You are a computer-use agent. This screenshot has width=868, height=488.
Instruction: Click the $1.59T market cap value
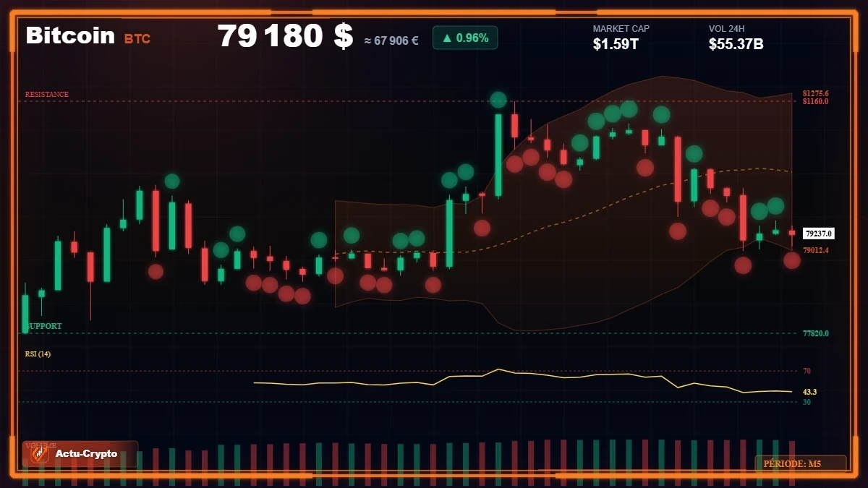click(x=616, y=45)
